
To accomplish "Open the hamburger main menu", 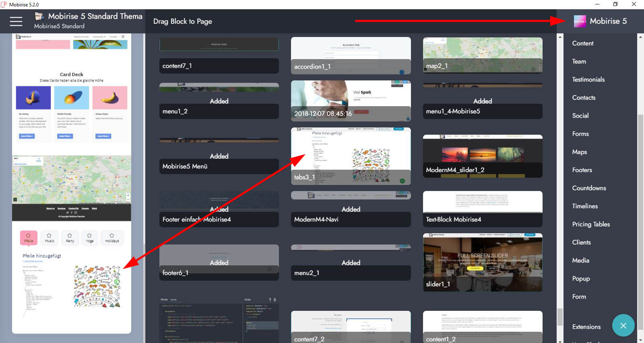I will coord(16,21).
